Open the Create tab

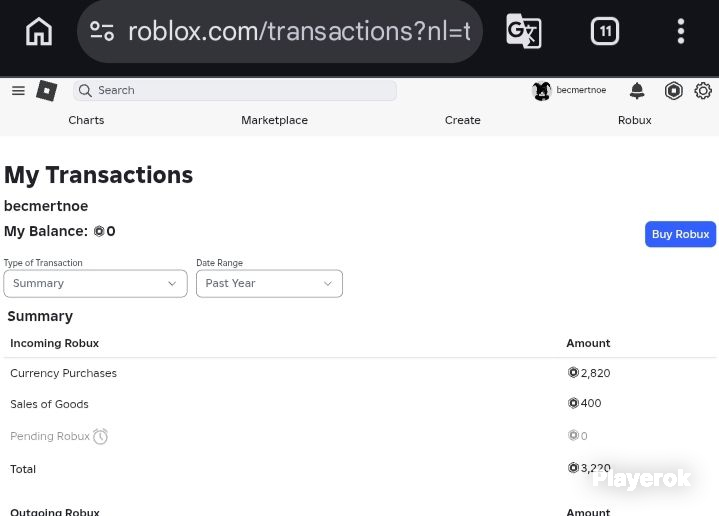tap(463, 120)
